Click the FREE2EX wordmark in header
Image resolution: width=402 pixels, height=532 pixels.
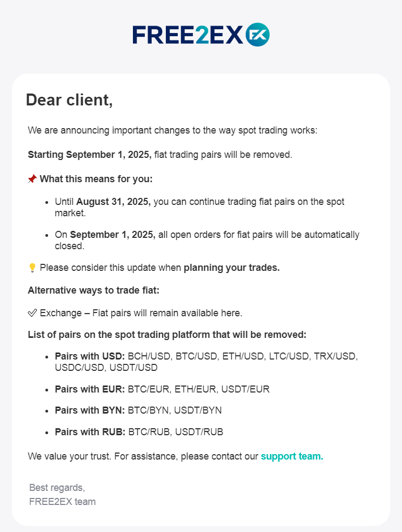[187, 35]
